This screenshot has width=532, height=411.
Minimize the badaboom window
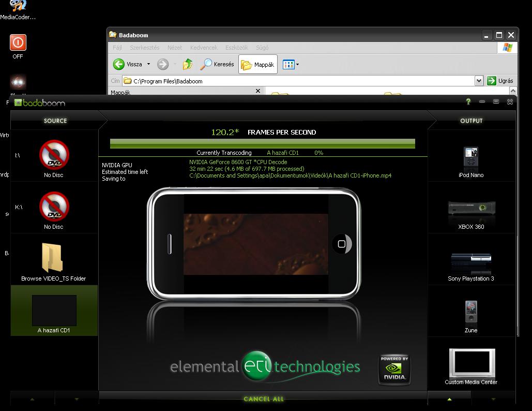[x=482, y=101]
